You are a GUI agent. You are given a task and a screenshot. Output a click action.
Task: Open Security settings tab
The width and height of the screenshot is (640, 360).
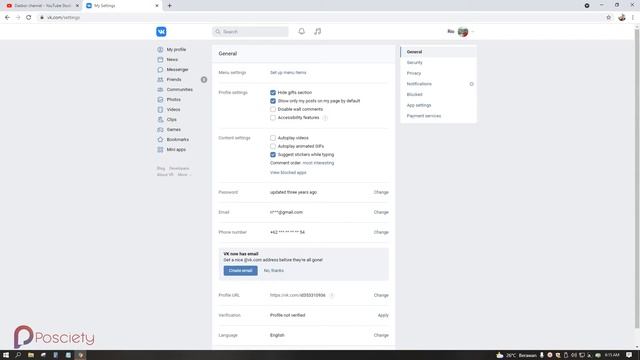coord(438,62)
